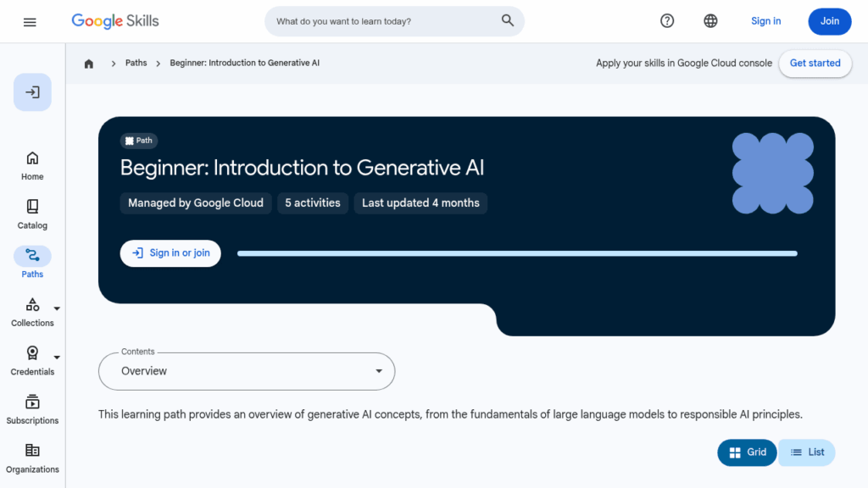Open the help question mark icon
This screenshot has height=488, width=868.
click(667, 21)
